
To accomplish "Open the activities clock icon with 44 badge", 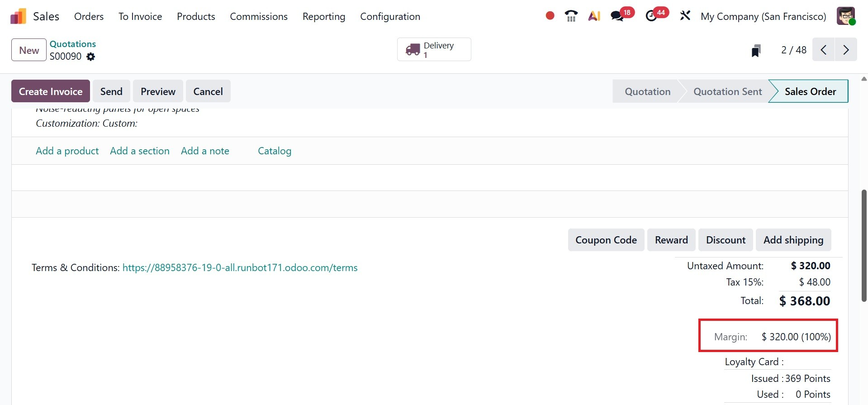I will point(651,16).
